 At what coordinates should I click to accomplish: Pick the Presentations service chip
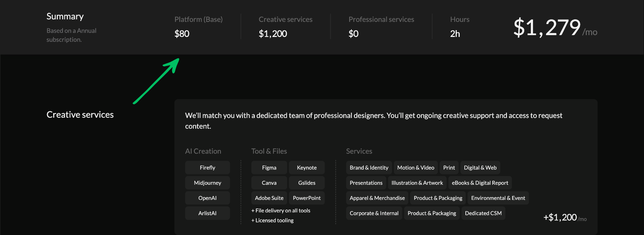coord(366,183)
